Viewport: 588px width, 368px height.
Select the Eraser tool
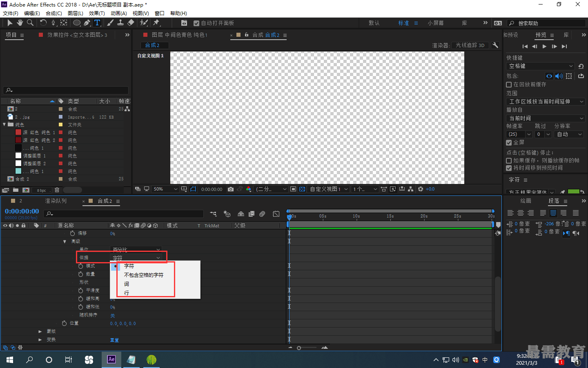pyautogui.click(x=131, y=23)
